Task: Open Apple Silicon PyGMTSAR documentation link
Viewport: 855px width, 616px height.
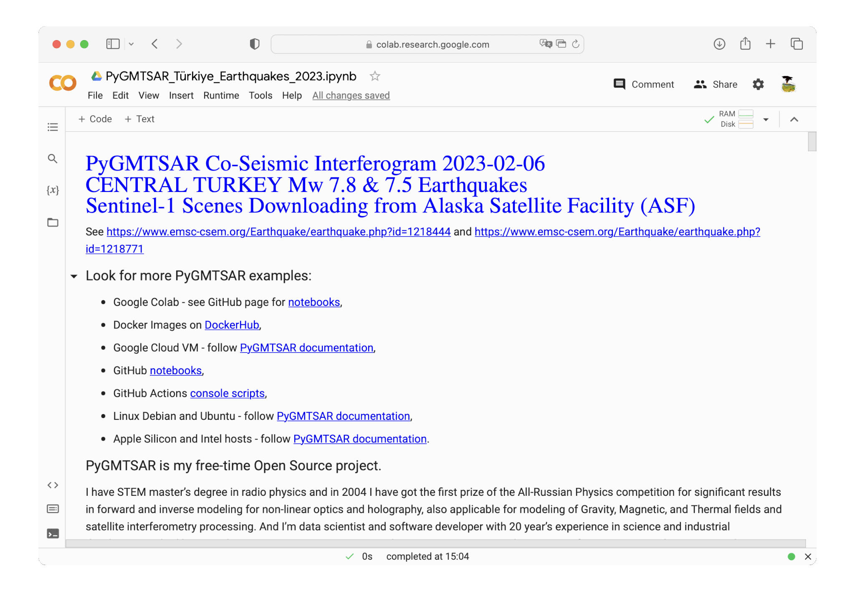Action: (x=360, y=439)
